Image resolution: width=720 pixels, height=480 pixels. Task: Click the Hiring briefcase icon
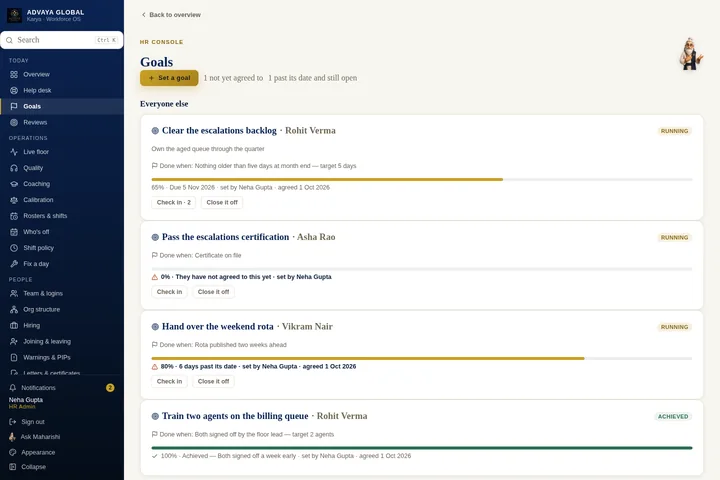(x=14, y=325)
